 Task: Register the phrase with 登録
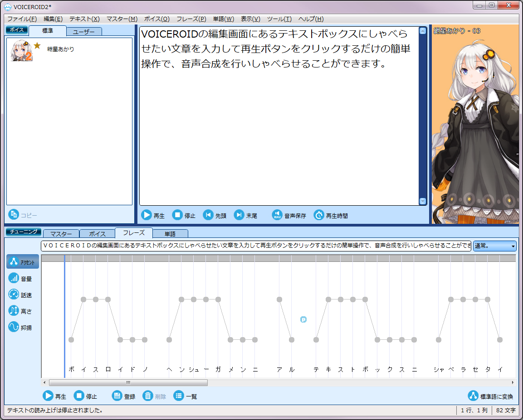(x=124, y=396)
